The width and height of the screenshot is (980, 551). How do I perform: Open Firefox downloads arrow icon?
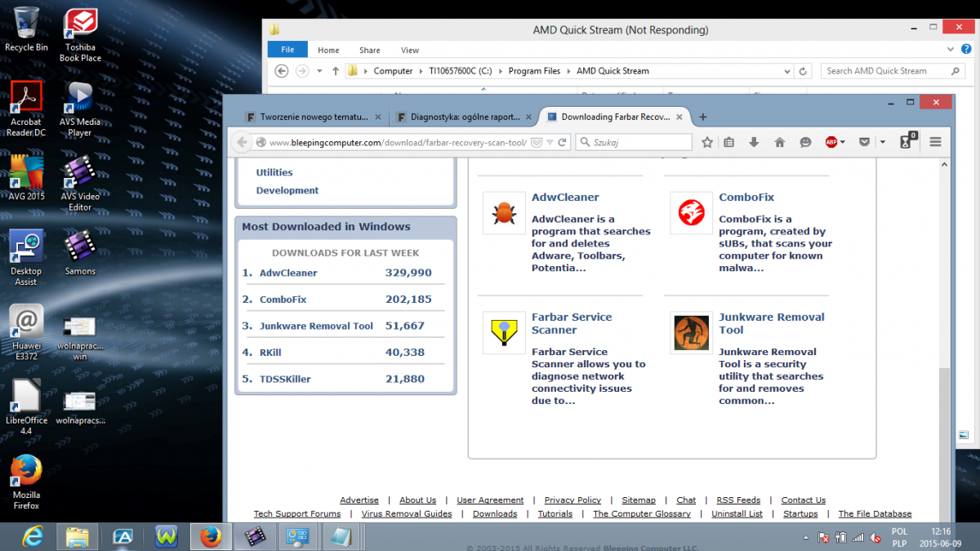tap(754, 142)
